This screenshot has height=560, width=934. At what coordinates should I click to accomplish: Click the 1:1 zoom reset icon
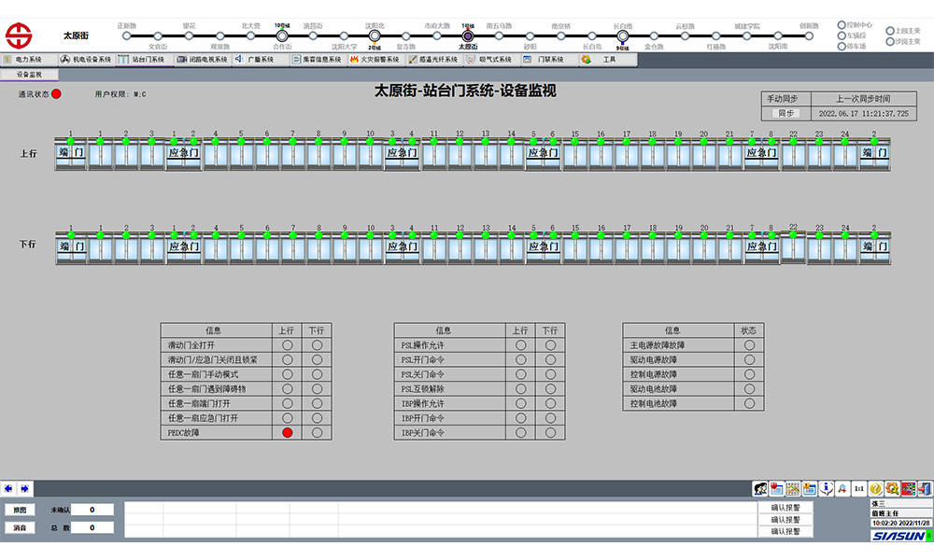(859, 488)
